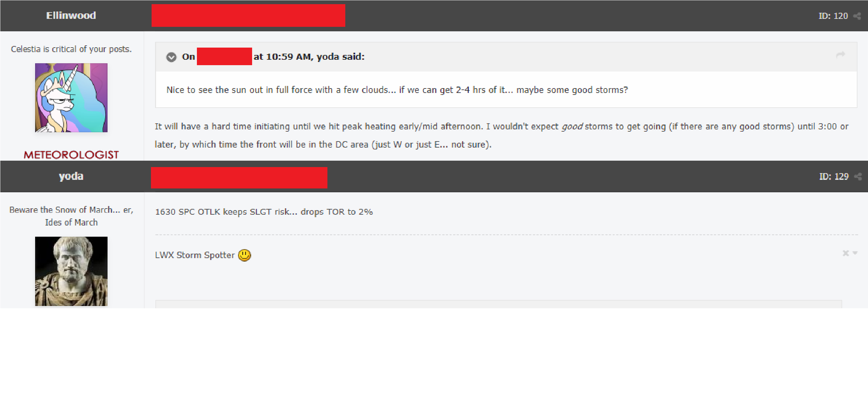Click the "LWX Storm Spotter" signature text

[x=195, y=255]
